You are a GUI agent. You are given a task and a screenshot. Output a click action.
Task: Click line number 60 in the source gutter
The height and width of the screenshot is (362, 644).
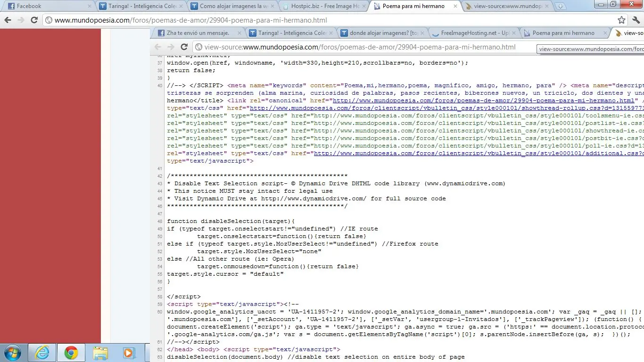[160, 312]
